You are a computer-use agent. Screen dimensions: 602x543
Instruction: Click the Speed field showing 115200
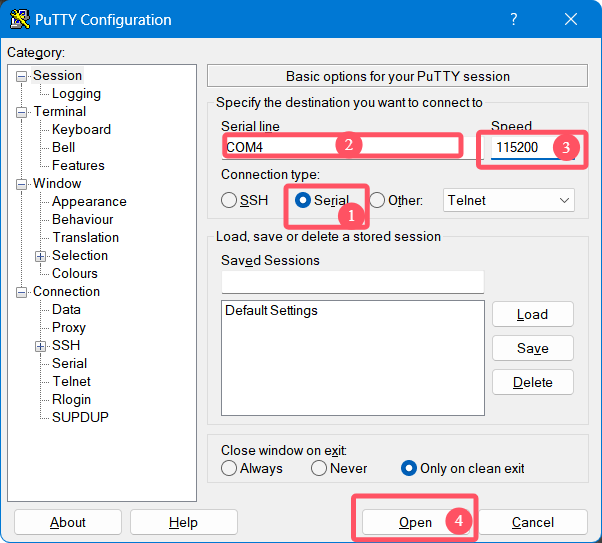533,147
